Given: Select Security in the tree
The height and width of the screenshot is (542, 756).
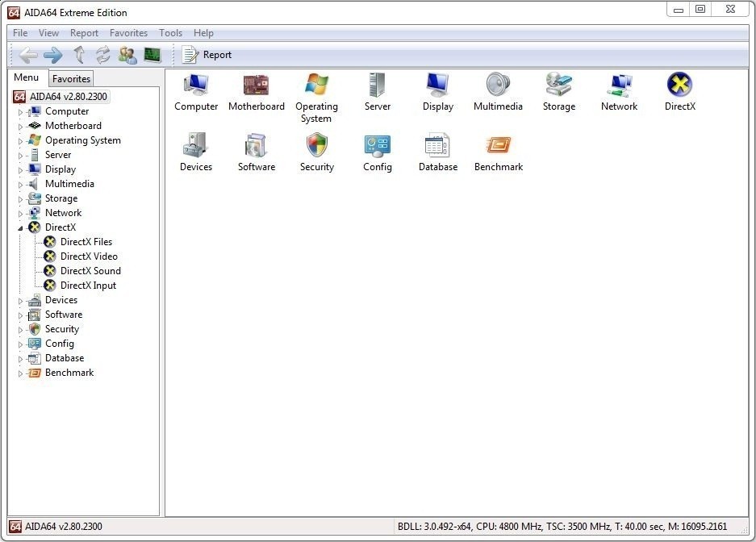Looking at the screenshot, I should pos(61,329).
